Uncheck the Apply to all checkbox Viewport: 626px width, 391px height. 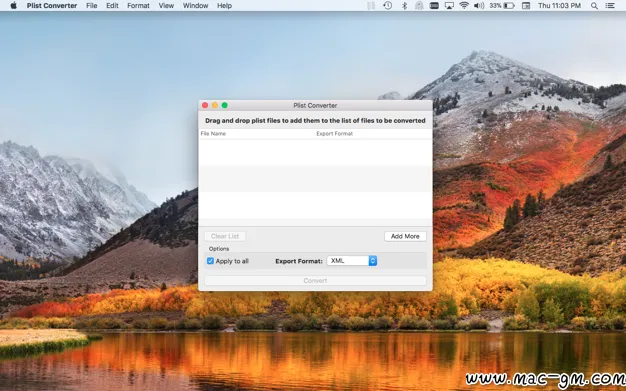pyautogui.click(x=210, y=261)
